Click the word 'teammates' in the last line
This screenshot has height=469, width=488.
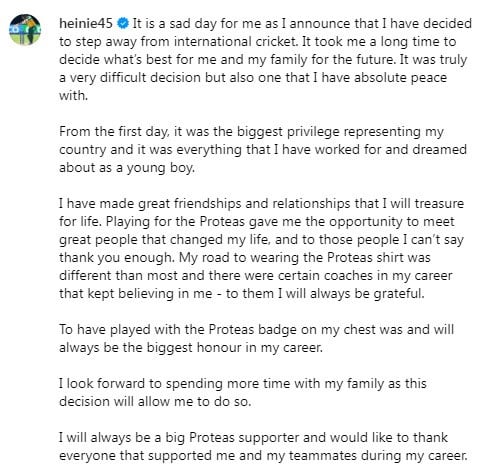[x=323, y=456]
